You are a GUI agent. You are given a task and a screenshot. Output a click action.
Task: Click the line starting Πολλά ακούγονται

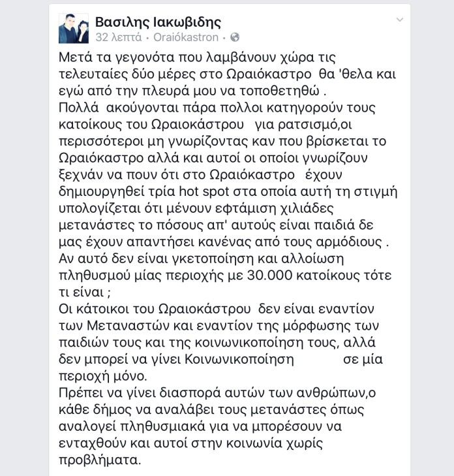(217, 108)
